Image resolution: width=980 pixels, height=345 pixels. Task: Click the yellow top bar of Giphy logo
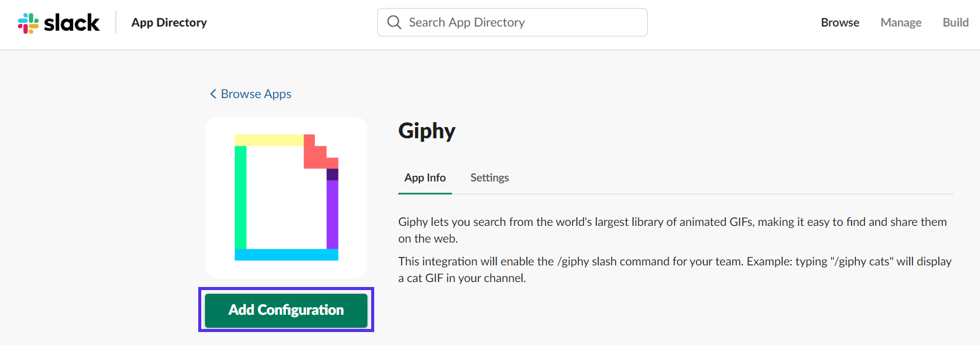[x=269, y=140]
